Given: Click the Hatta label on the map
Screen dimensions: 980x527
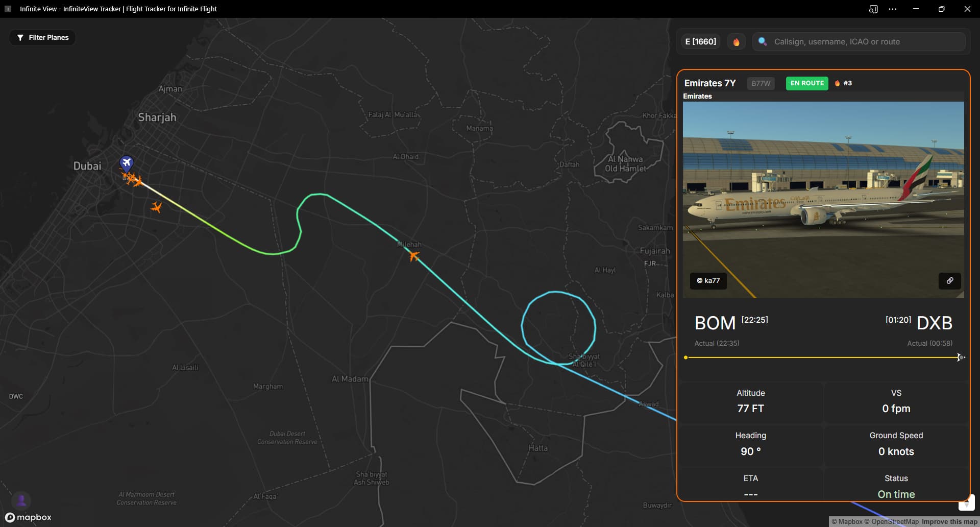Looking at the screenshot, I should 538,448.
